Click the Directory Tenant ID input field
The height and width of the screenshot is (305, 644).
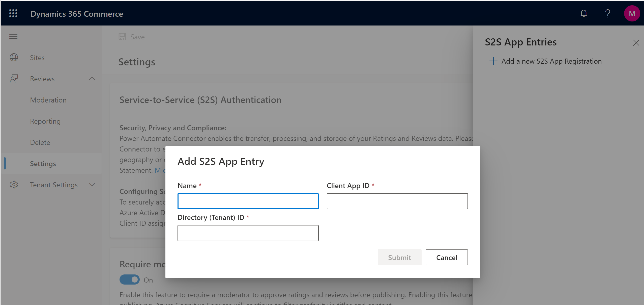click(248, 233)
